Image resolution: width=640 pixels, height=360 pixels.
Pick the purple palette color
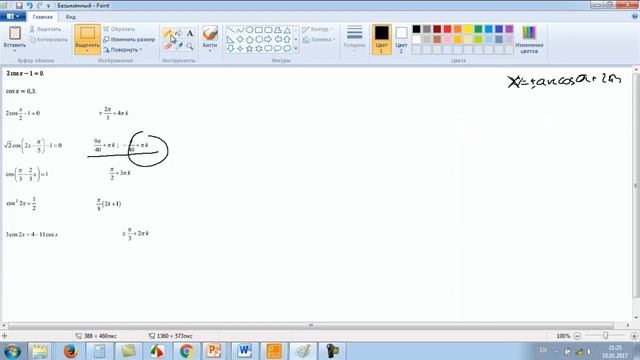click(x=509, y=29)
